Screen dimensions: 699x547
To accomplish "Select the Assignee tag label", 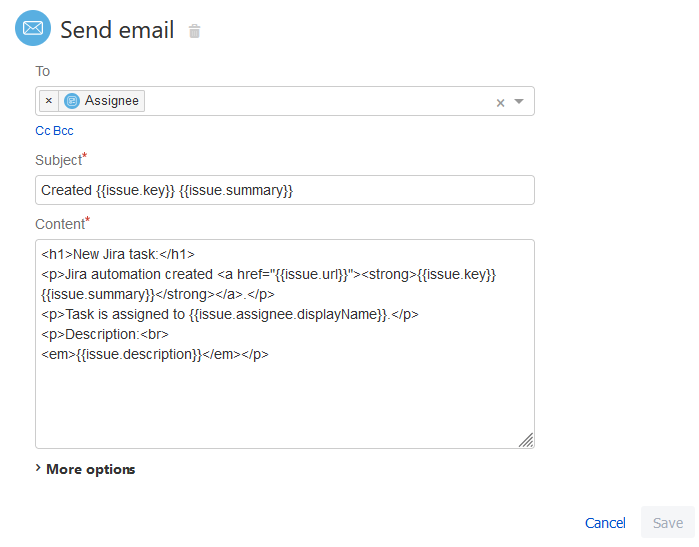I will point(112,101).
